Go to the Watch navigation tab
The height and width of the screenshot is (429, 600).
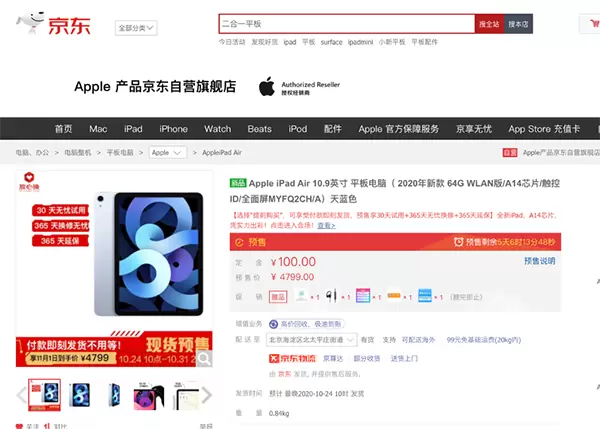click(x=217, y=129)
